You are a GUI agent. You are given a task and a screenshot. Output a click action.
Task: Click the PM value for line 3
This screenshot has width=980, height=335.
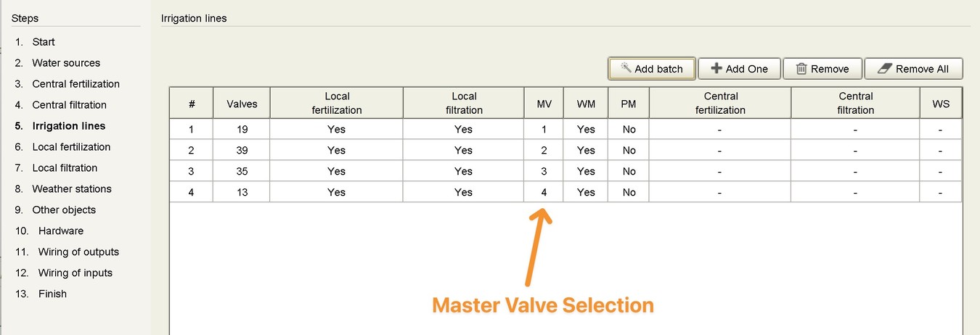point(629,171)
